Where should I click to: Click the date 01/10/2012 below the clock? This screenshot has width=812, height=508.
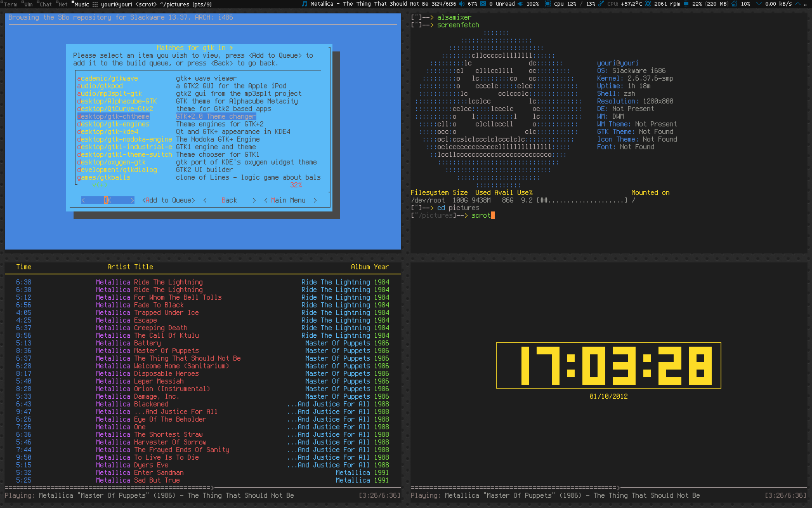point(608,396)
